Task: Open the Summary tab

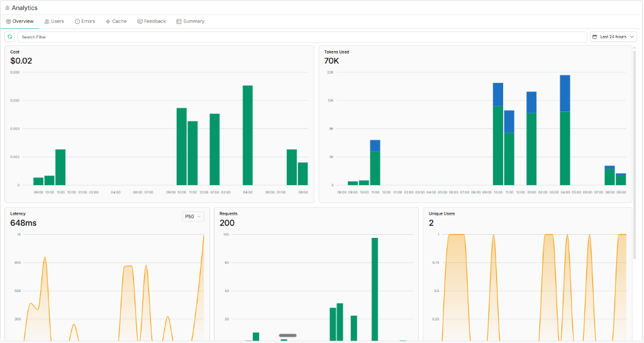Action: (x=190, y=21)
